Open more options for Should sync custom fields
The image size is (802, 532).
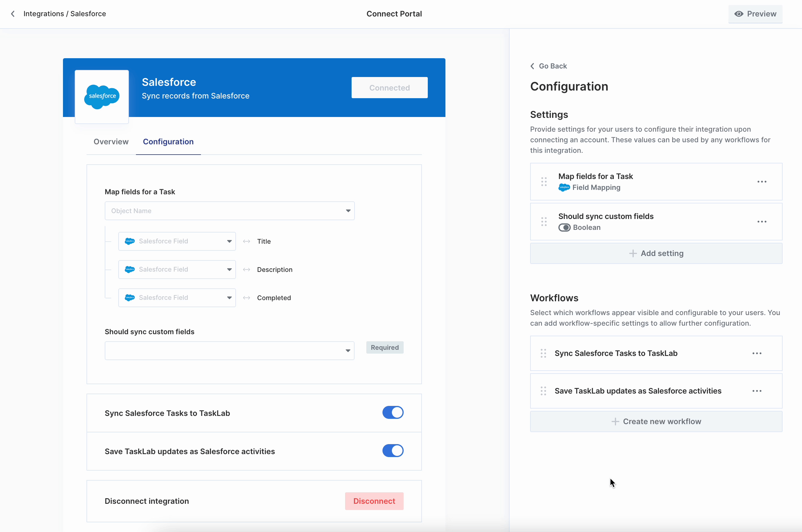[x=762, y=222]
